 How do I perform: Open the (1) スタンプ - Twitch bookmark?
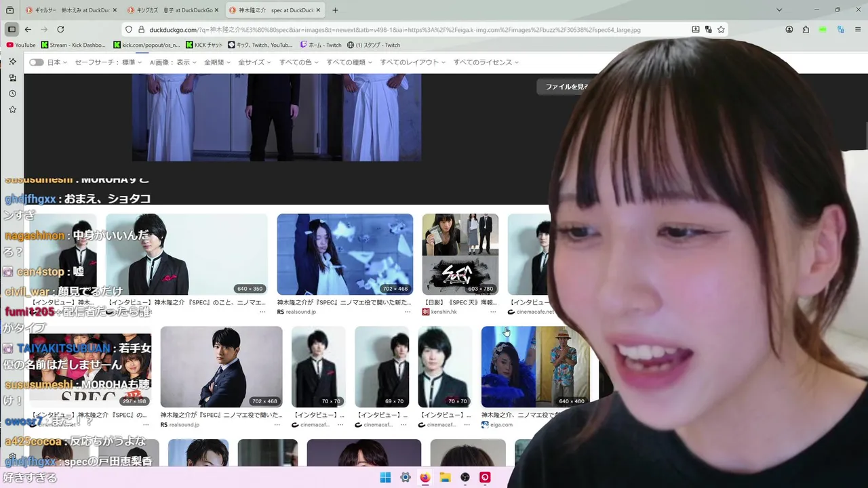[x=374, y=45]
